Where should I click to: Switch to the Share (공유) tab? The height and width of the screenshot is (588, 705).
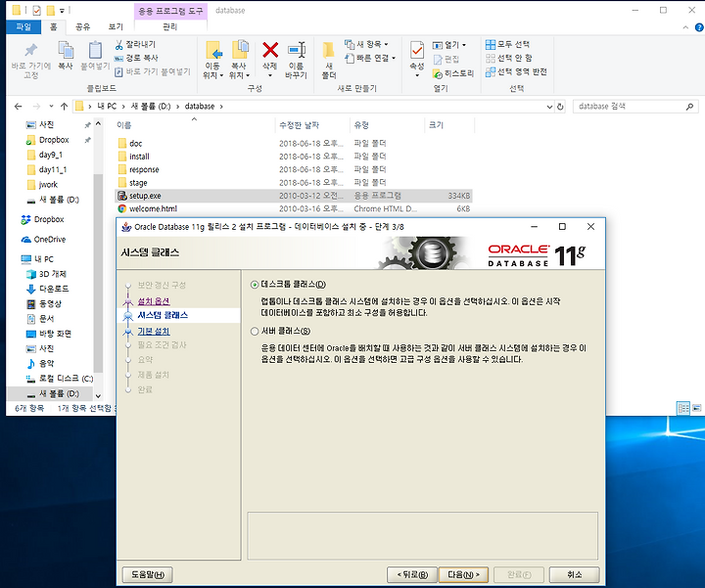coord(82,27)
